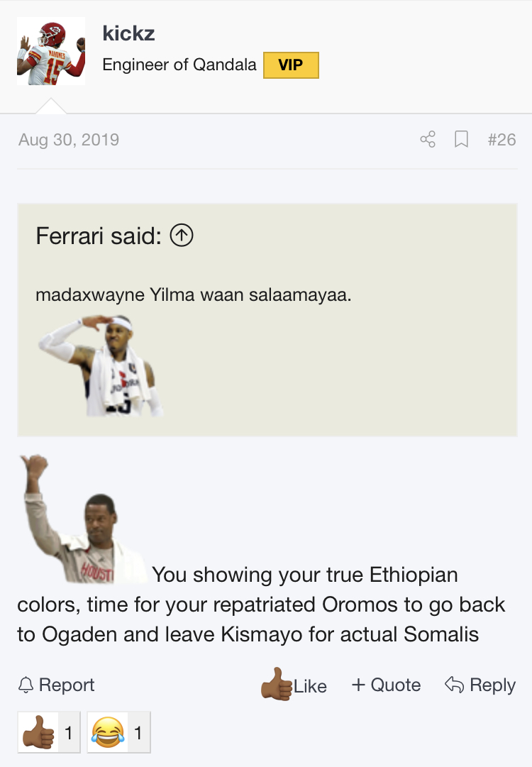Open the Aug 30, 2019 timestamp link
Viewport: 532px width, 767px height.
(69, 139)
